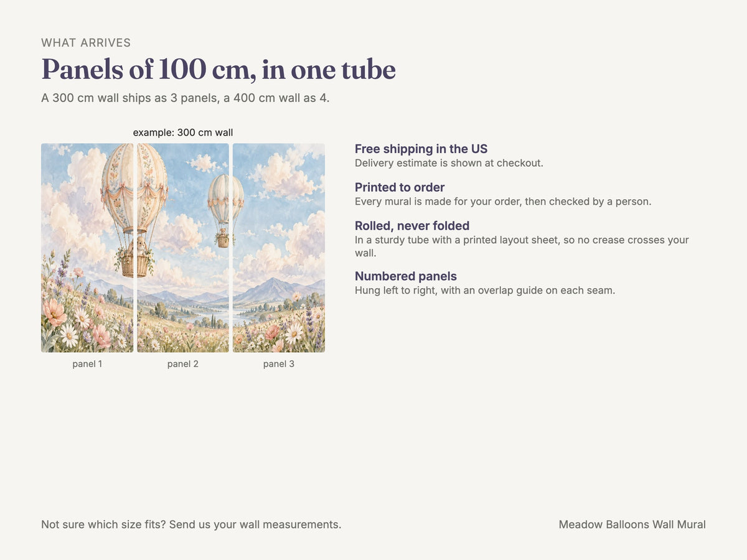Click the 'Rolled, never folded' heading
Image resolution: width=747 pixels, height=560 pixels.
click(x=412, y=226)
